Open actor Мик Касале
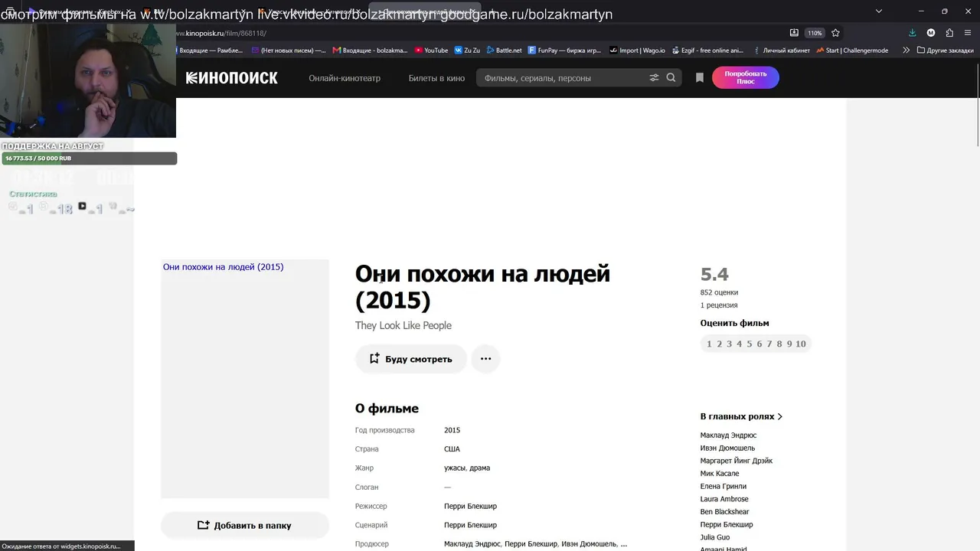980x551 pixels. pyautogui.click(x=720, y=474)
